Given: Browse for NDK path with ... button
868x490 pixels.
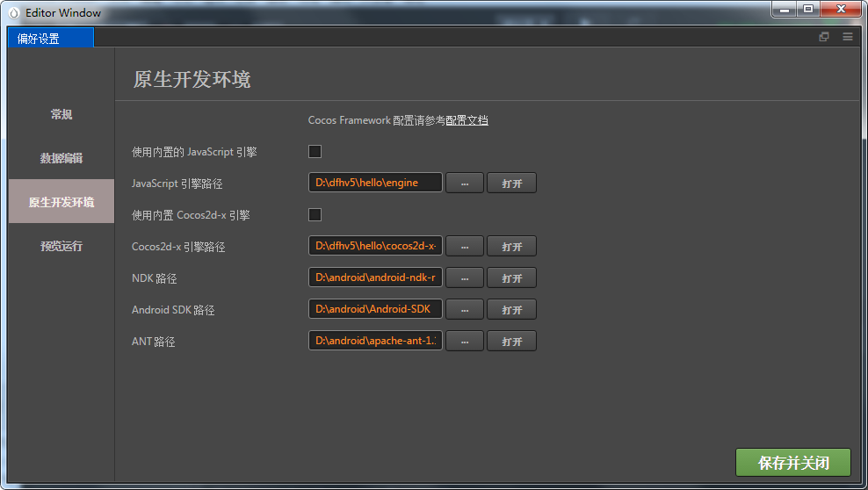Looking at the screenshot, I should pyautogui.click(x=465, y=277).
